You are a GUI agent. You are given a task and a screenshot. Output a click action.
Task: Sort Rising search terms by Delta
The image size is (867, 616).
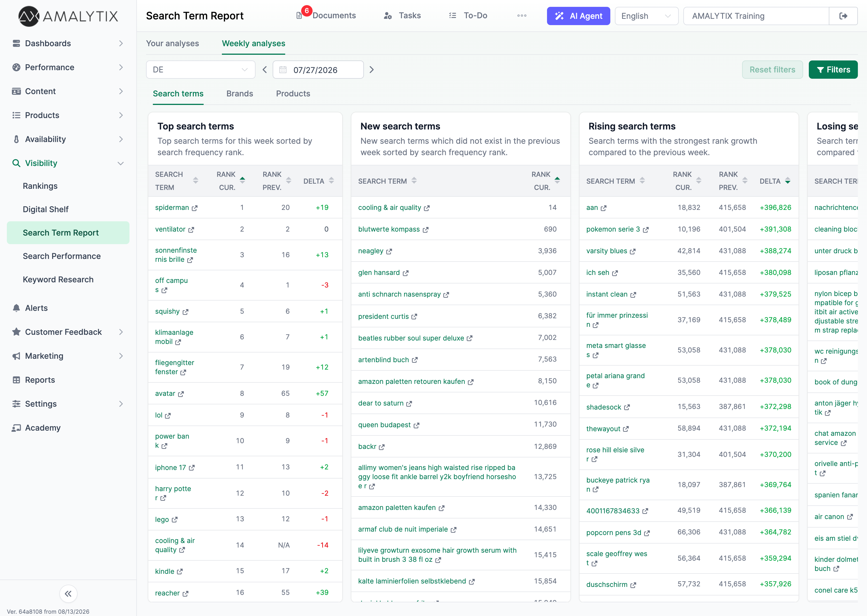tap(788, 181)
